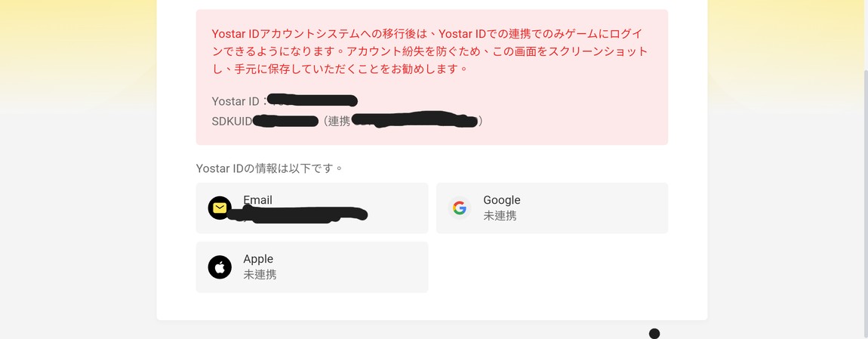The image size is (868, 339).
Task: Click the Yostar ID value line
Action: pos(285,101)
